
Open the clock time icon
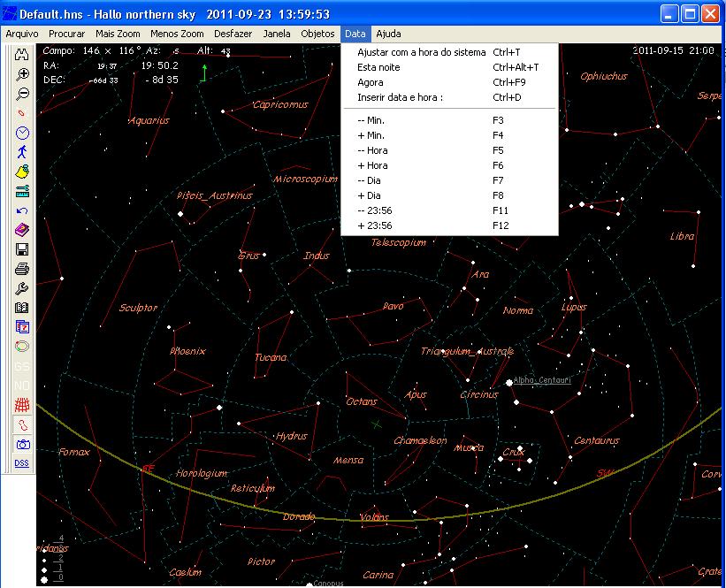pos(22,133)
